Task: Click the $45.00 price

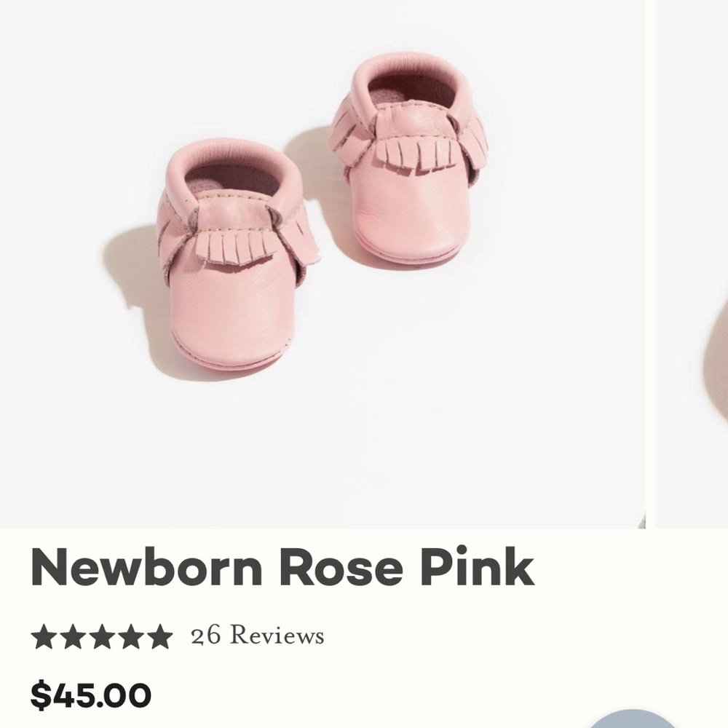Action: pyautogui.click(x=91, y=695)
